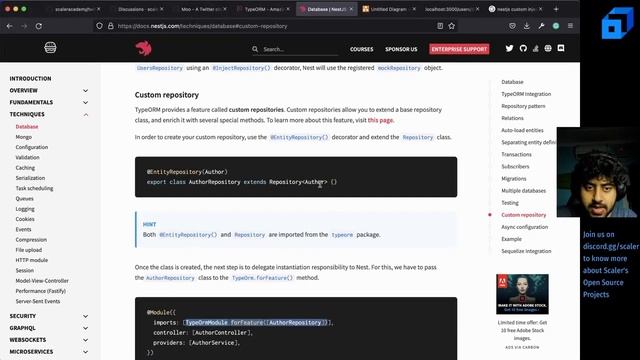The width and height of the screenshot is (640, 360).
Task: Jump to Multiple databases in outline
Action: [x=523, y=191]
